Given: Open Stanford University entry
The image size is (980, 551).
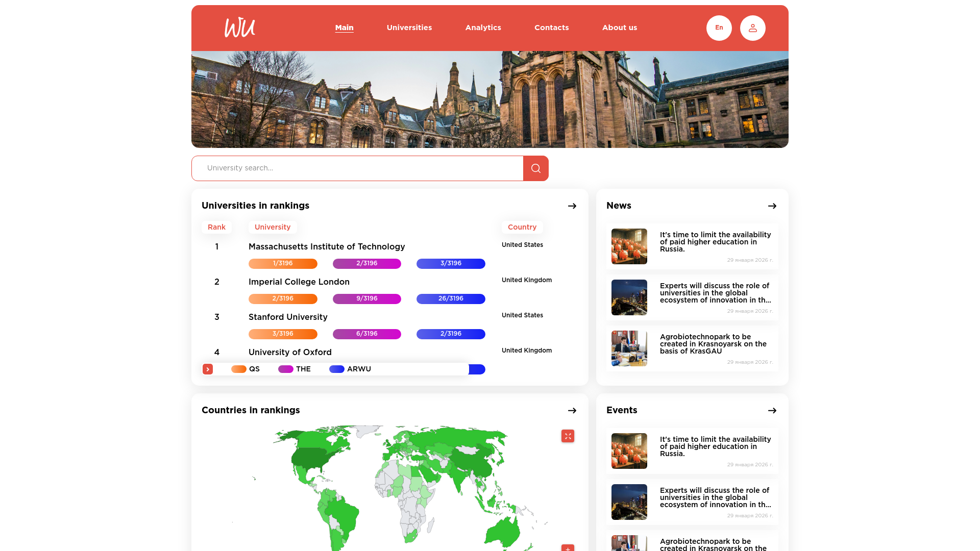Looking at the screenshot, I should pyautogui.click(x=288, y=317).
